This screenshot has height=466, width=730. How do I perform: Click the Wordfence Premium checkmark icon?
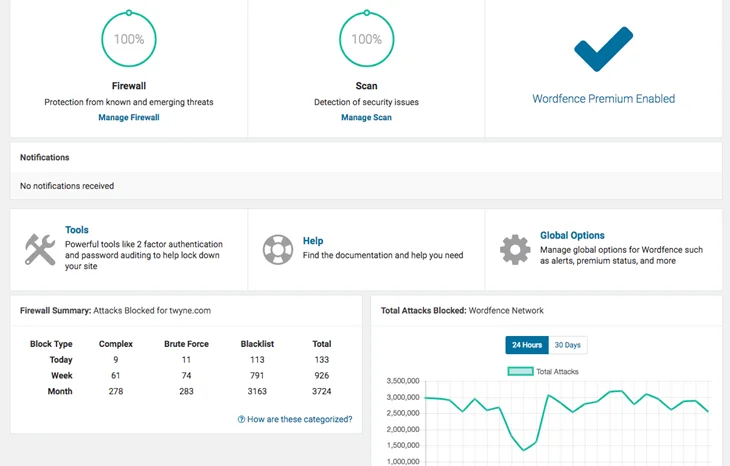pos(603,49)
